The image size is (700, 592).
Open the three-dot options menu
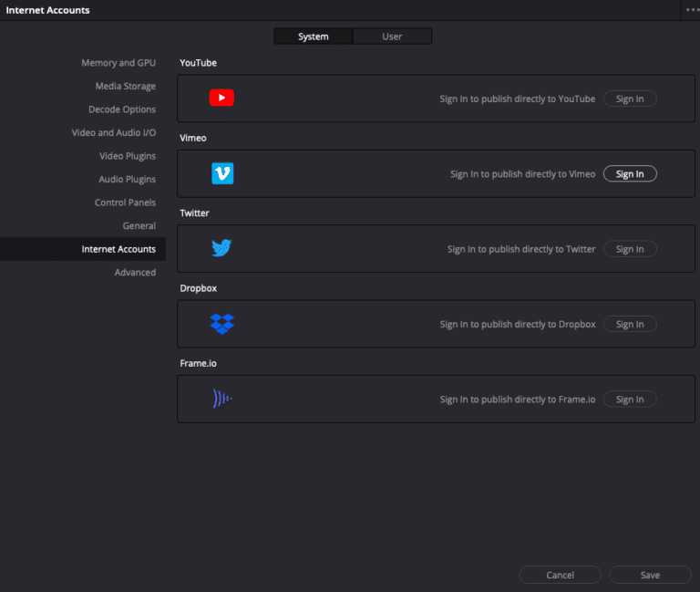pos(692,10)
